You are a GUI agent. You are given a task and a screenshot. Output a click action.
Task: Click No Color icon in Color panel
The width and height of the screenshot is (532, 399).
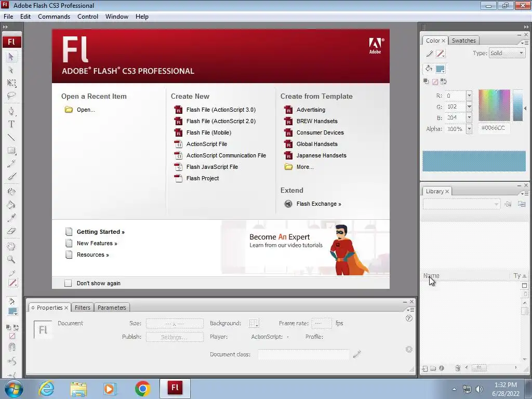(435, 82)
